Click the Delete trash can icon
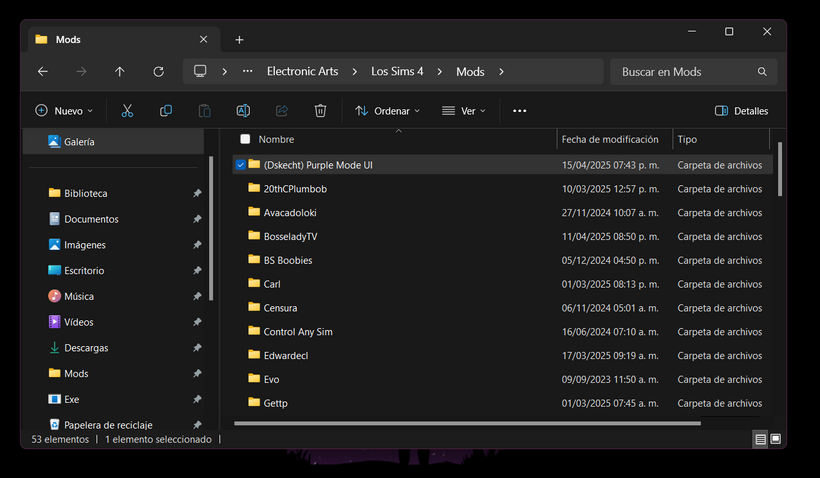Viewport: 820px width, 478px height. pos(320,111)
